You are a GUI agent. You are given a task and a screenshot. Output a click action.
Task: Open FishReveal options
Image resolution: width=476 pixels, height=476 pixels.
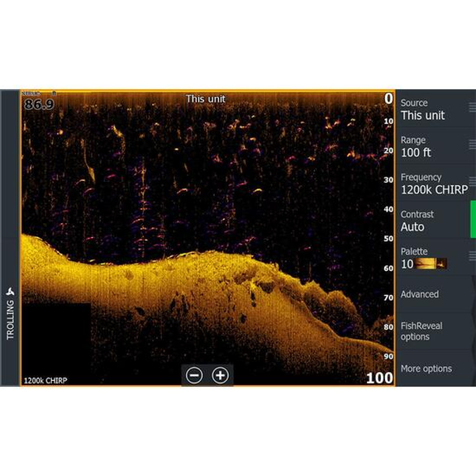tap(421, 331)
